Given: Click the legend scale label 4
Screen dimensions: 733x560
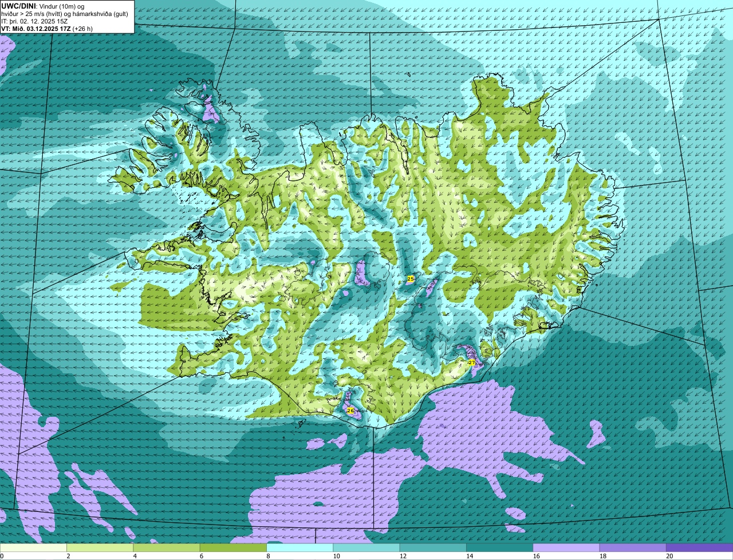Looking at the screenshot, I should [x=135, y=556].
